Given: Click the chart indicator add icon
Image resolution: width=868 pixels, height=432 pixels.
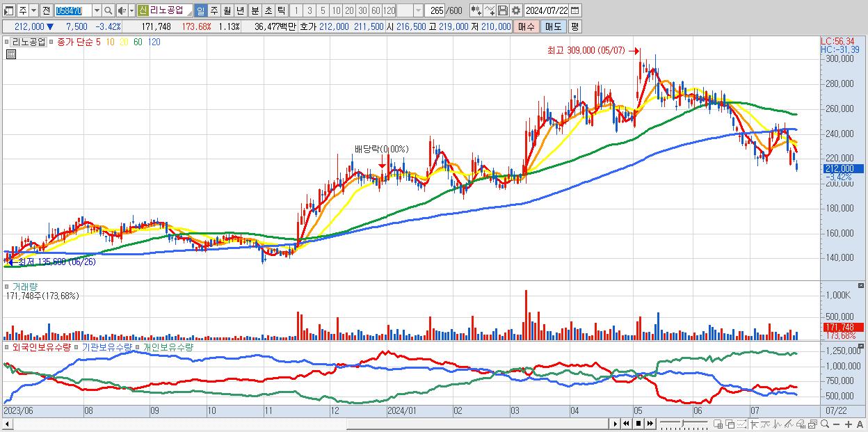Looking at the screenshot, I should point(476,10).
